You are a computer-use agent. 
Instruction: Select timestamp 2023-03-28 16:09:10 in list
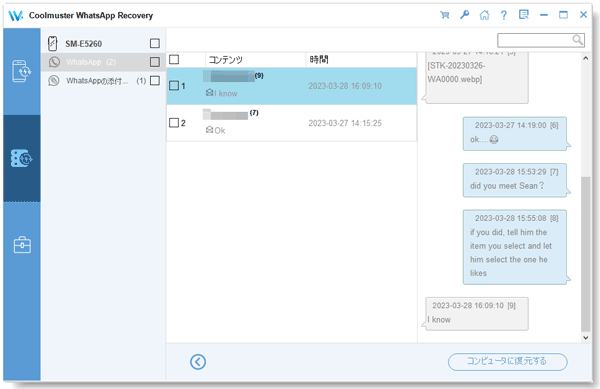click(345, 86)
